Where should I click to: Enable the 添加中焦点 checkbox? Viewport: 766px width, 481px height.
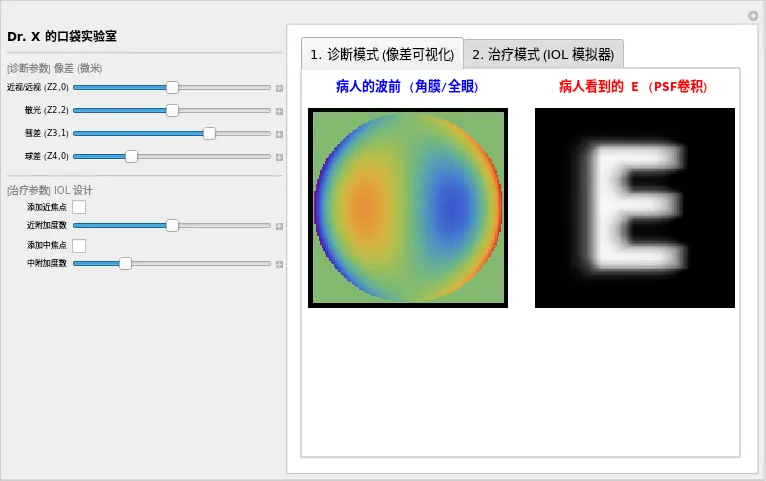click(x=79, y=245)
